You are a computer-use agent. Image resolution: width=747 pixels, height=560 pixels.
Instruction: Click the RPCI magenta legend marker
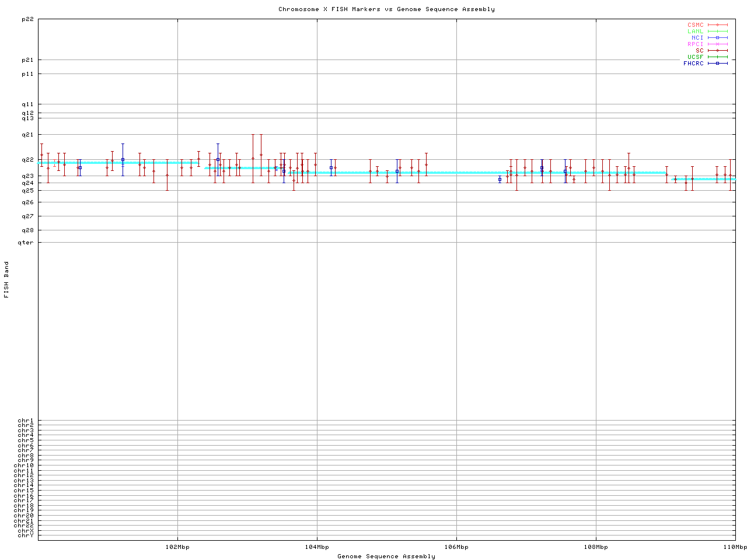pyautogui.click(x=717, y=44)
